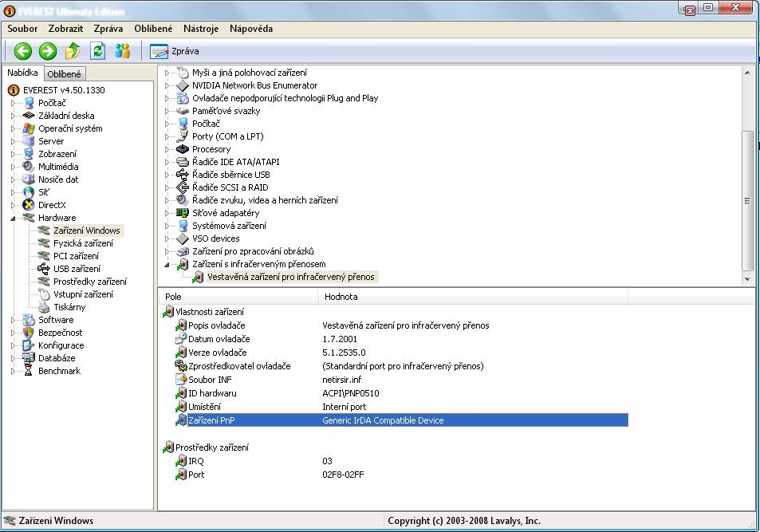Switch to the Oblíbené tab

click(64, 74)
